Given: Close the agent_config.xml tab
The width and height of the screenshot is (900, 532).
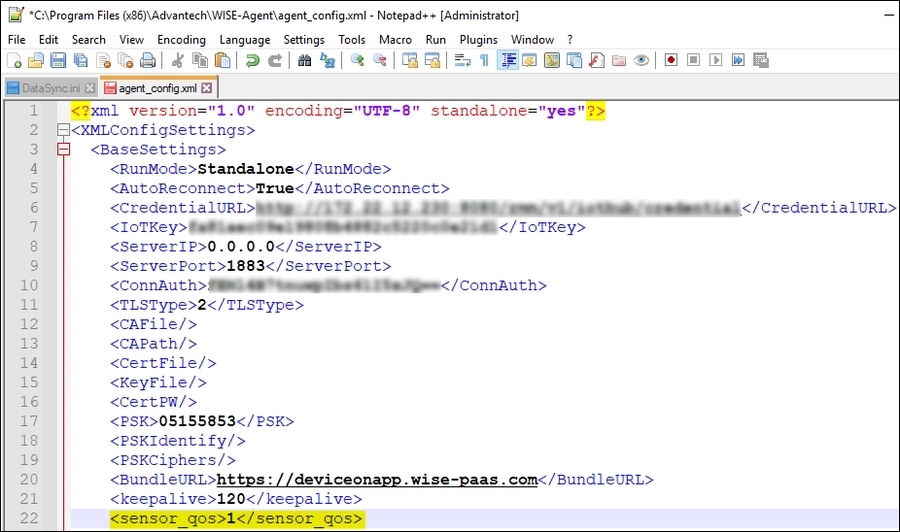Looking at the screenshot, I should coord(206,88).
